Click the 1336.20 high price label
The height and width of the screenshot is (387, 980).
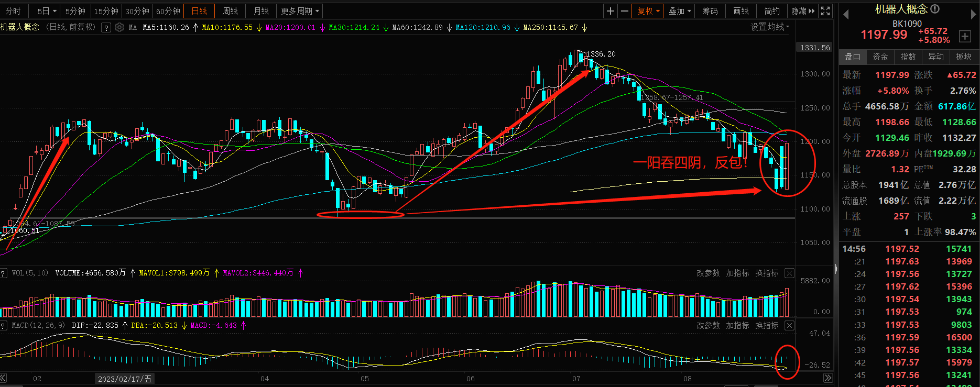tap(601, 54)
